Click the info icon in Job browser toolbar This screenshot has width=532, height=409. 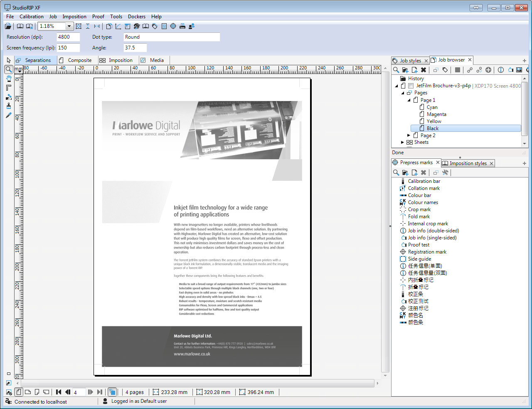500,70
